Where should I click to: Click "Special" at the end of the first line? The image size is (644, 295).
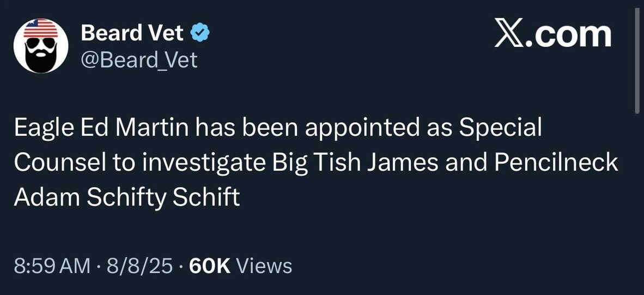pyautogui.click(x=501, y=128)
